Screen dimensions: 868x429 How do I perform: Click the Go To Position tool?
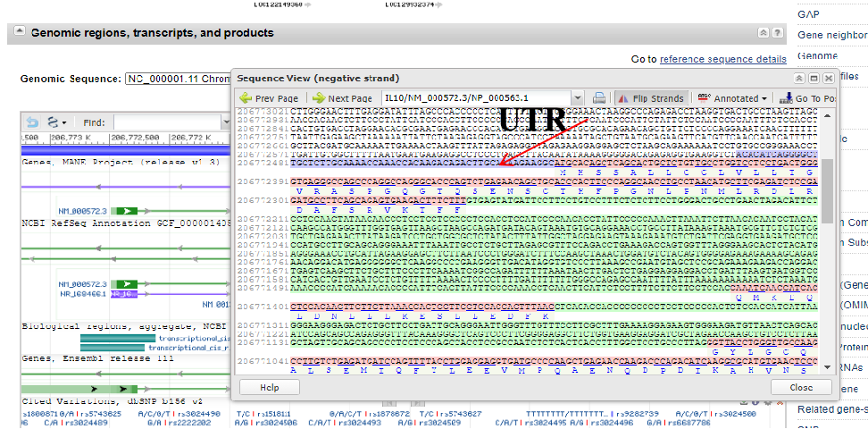click(x=806, y=97)
